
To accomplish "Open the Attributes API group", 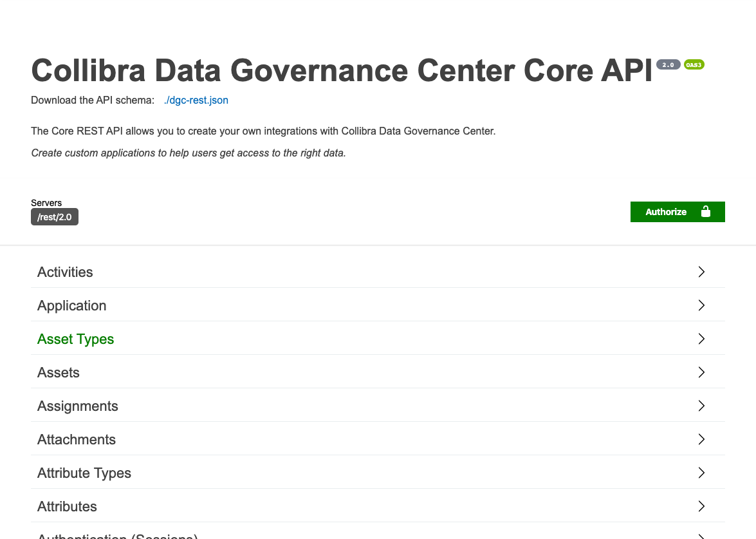I will click(67, 506).
